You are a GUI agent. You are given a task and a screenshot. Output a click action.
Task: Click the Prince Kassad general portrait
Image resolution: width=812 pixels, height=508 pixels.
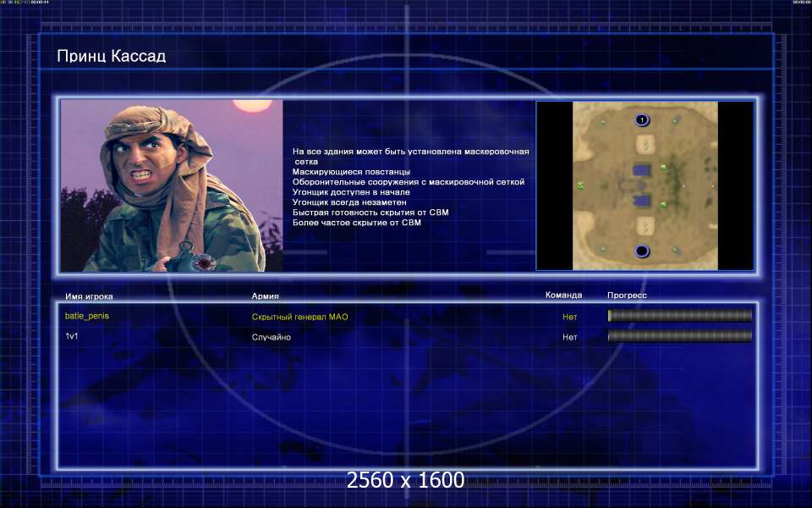tap(172, 185)
